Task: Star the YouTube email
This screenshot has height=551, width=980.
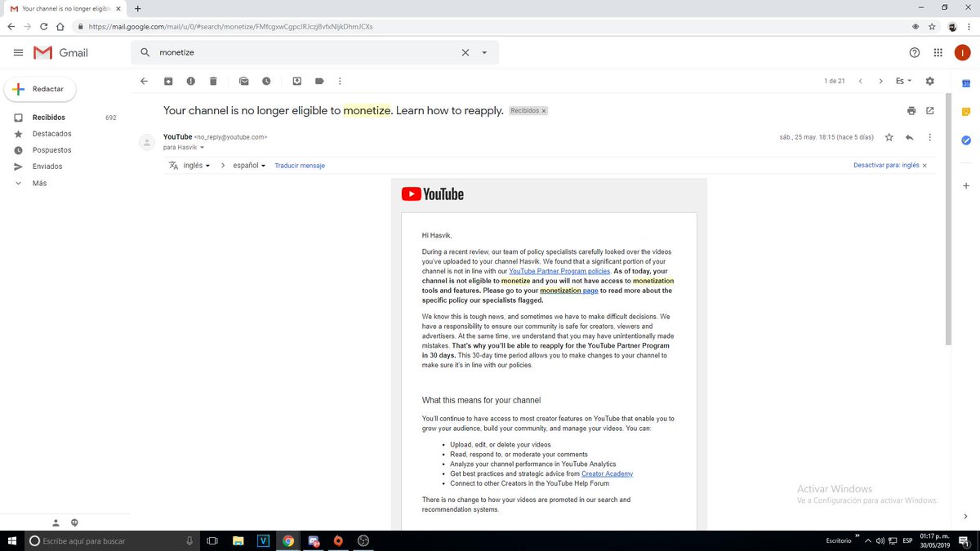Action: pyautogui.click(x=889, y=137)
